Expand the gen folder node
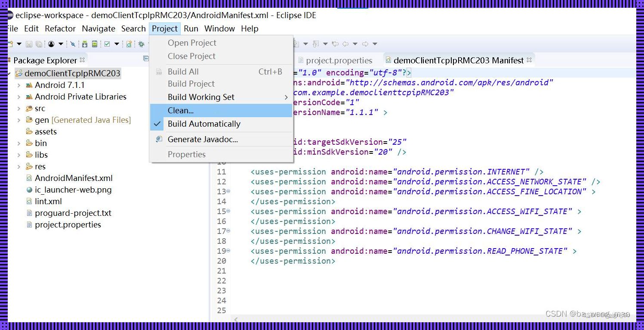The image size is (644, 330). point(19,120)
